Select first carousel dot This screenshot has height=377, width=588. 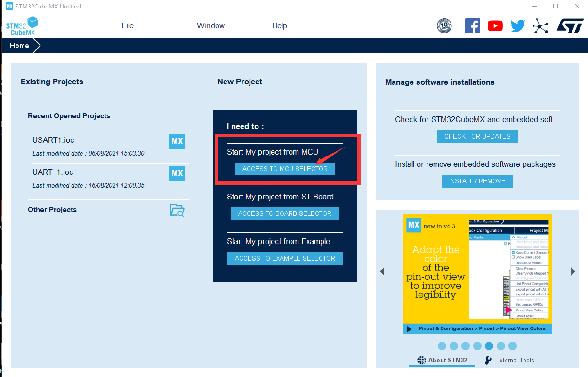pyautogui.click(x=442, y=346)
